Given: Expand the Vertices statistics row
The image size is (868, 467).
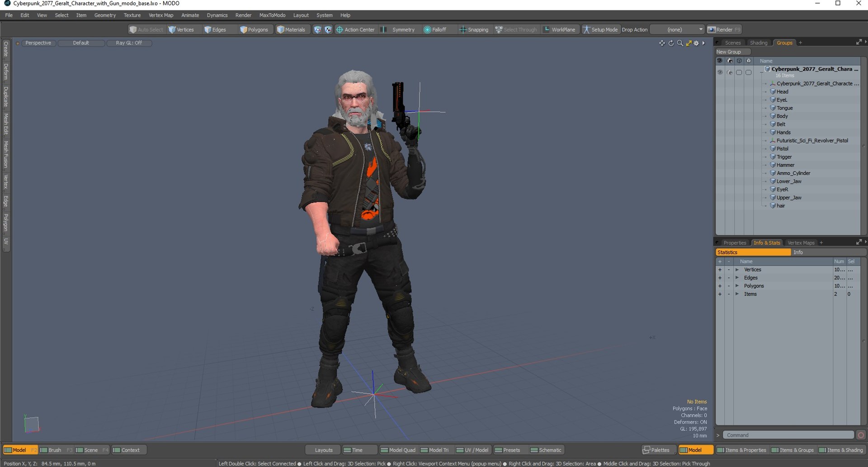Looking at the screenshot, I should (x=737, y=269).
